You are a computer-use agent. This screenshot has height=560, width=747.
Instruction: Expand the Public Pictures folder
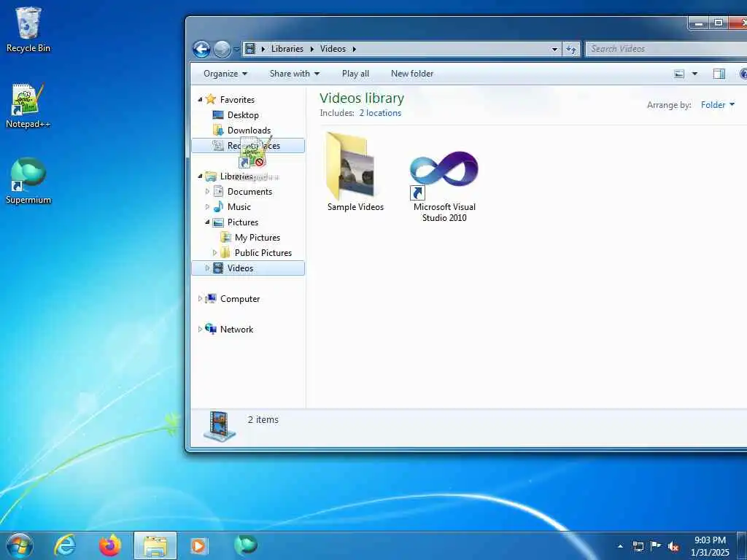pyautogui.click(x=215, y=252)
